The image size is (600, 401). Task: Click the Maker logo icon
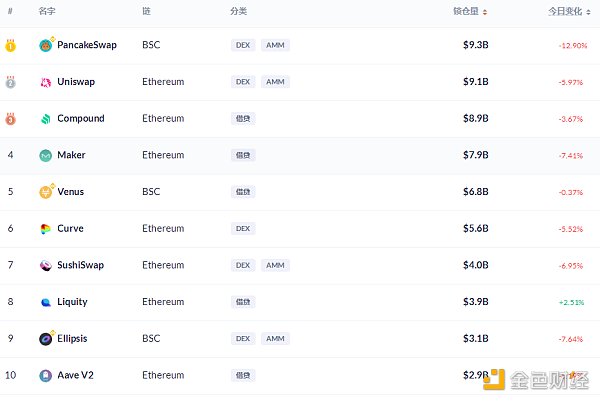(46, 155)
